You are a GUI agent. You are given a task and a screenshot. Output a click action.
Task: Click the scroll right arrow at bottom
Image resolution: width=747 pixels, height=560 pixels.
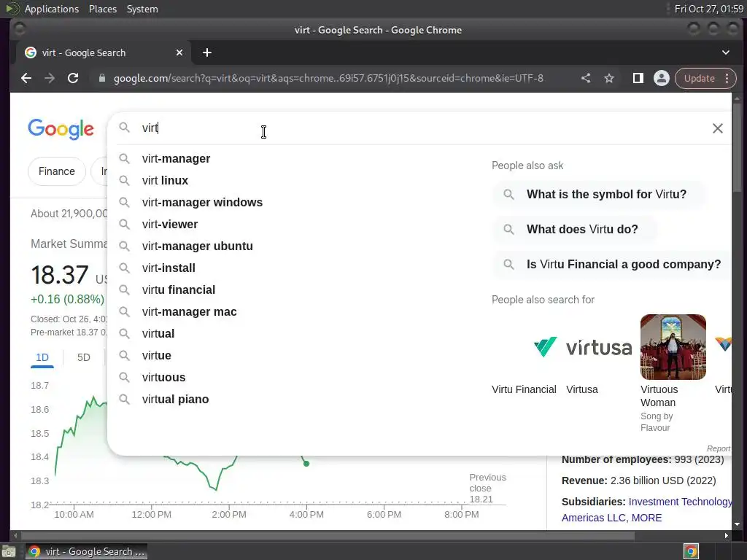[726, 536]
